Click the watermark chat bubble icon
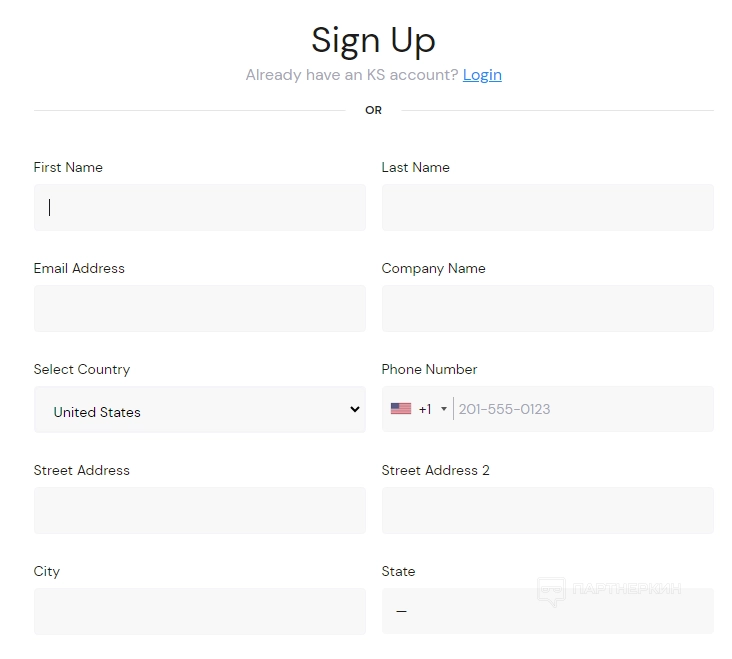 click(551, 591)
